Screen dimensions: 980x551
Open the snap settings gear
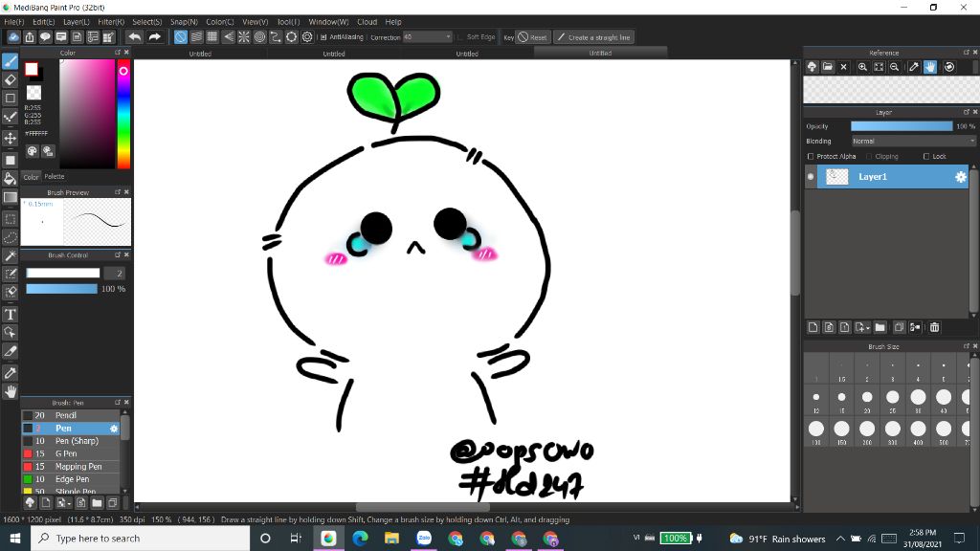(307, 37)
